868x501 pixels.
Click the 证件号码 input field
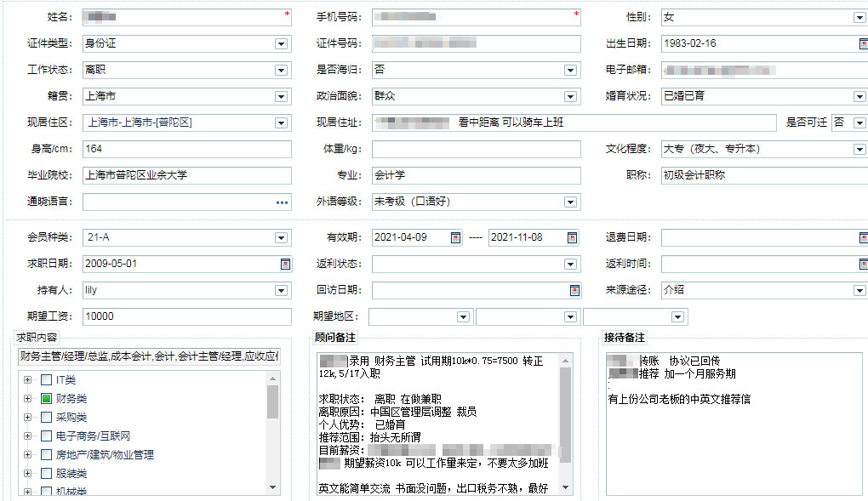tap(476, 43)
